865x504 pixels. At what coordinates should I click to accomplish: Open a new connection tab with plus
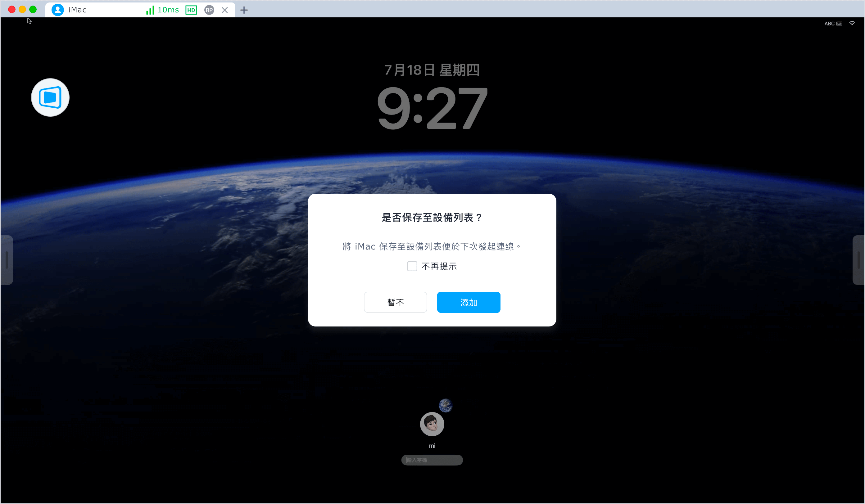244,10
